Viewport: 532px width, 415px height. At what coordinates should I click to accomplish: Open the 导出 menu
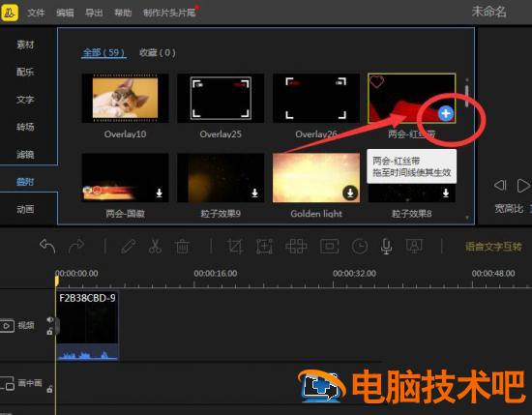coord(94,13)
